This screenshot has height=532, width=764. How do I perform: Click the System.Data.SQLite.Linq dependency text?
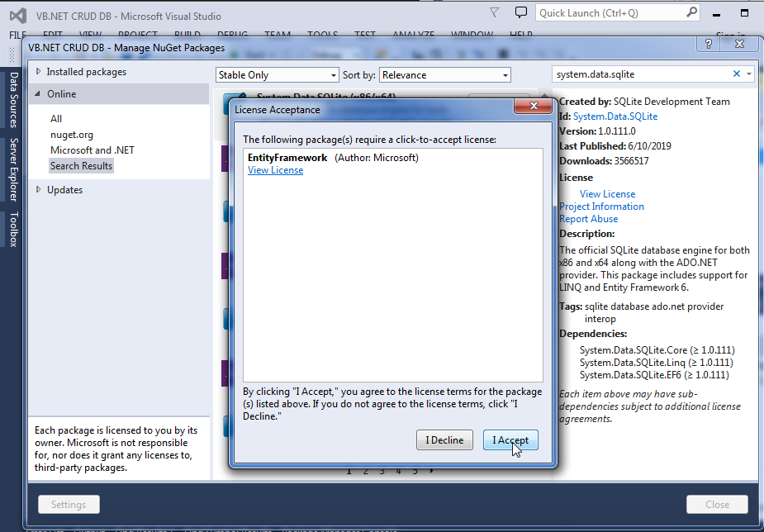(x=657, y=363)
